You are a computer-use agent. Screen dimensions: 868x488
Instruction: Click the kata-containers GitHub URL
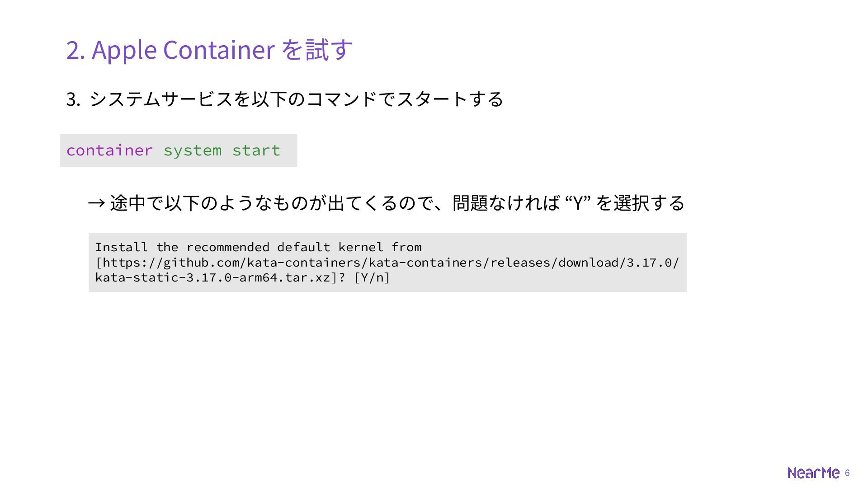tap(387, 270)
